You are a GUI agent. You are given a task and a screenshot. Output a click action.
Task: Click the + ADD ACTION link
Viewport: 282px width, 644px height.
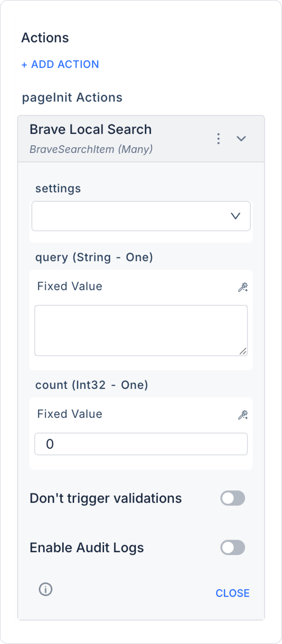pos(60,64)
